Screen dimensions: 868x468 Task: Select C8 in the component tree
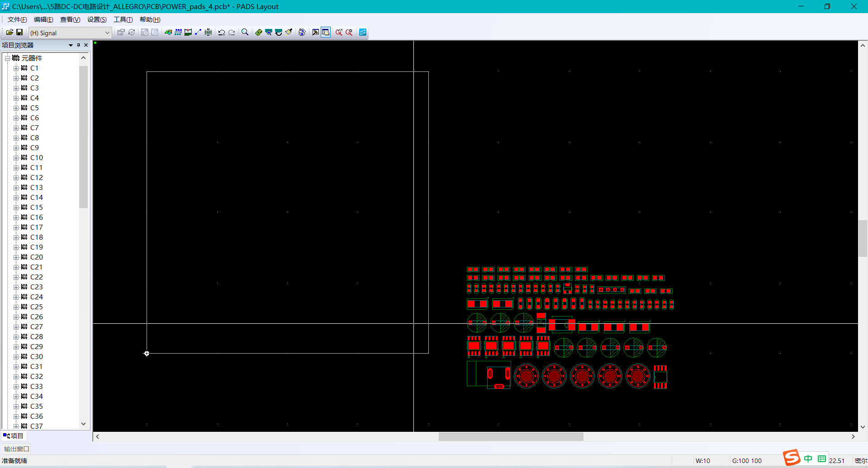click(x=34, y=138)
